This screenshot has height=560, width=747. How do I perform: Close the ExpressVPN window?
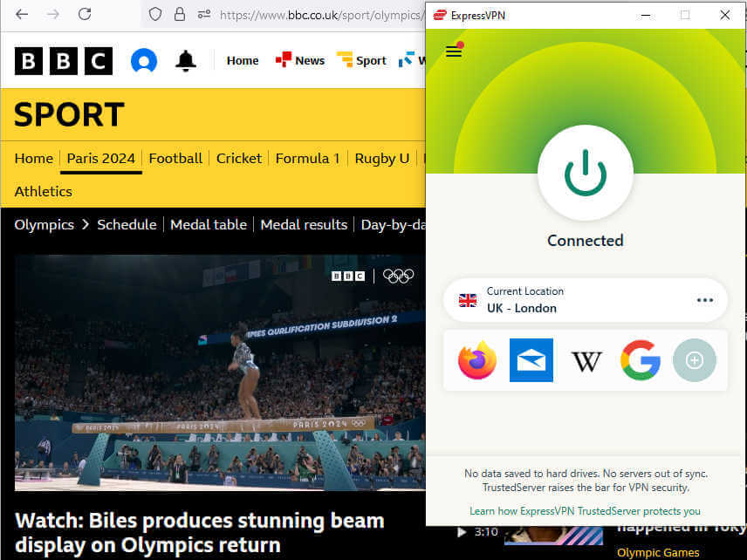[724, 15]
